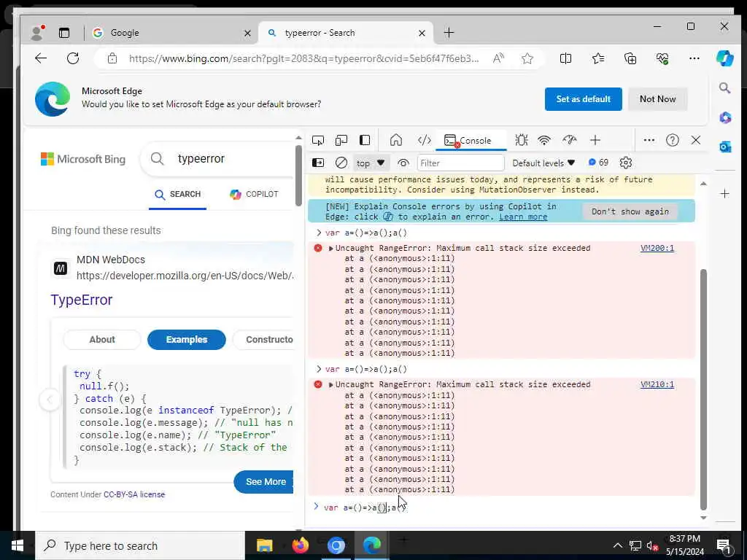Open Edge Settings and more menu
Viewport: 747px width, 560px height.
click(694, 58)
